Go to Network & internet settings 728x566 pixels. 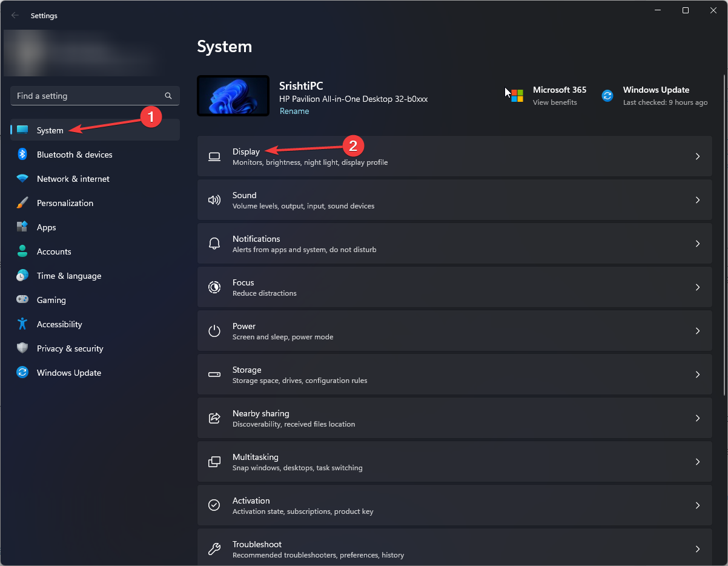point(95,179)
